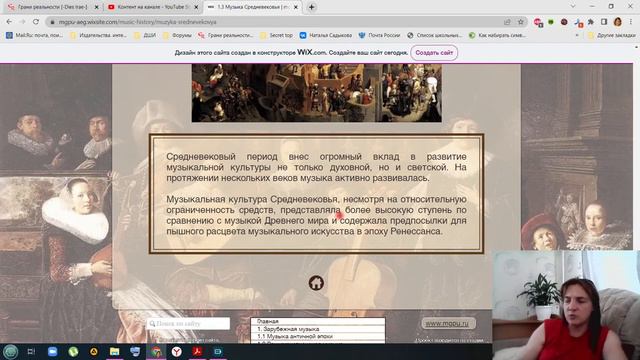Switch to the YouTube Контент на канале tab
640x360 pixels.
coord(152,7)
